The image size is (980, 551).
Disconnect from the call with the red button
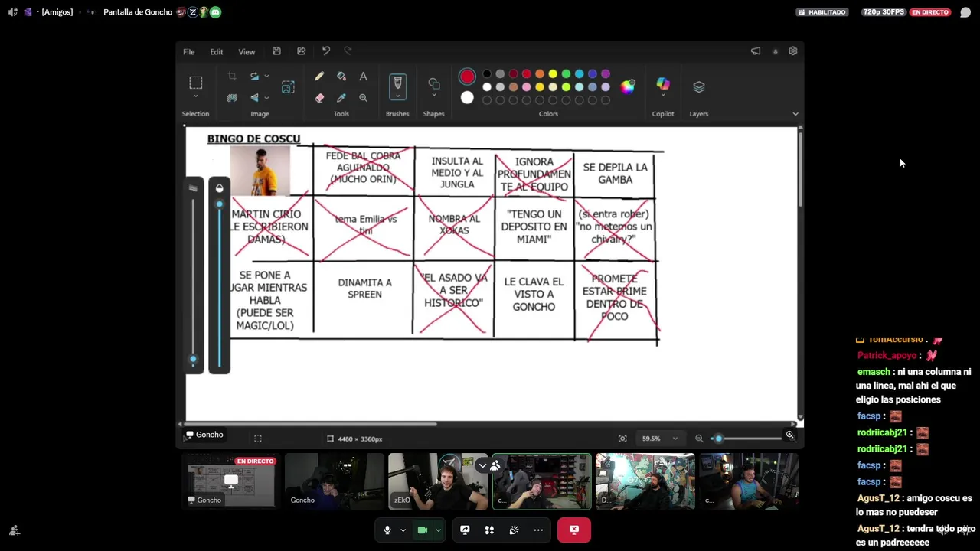point(574,530)
